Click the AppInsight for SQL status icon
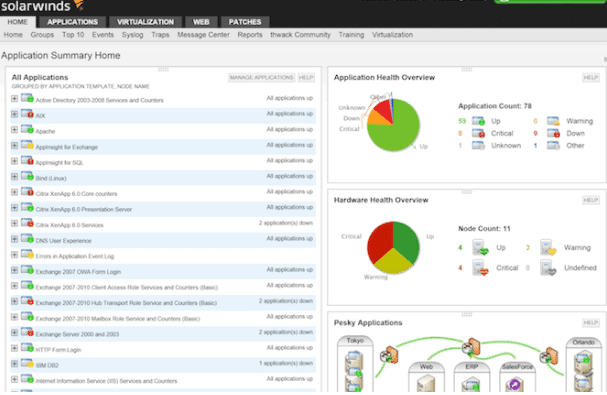The image size is (607, 395). tap(27, 161)
